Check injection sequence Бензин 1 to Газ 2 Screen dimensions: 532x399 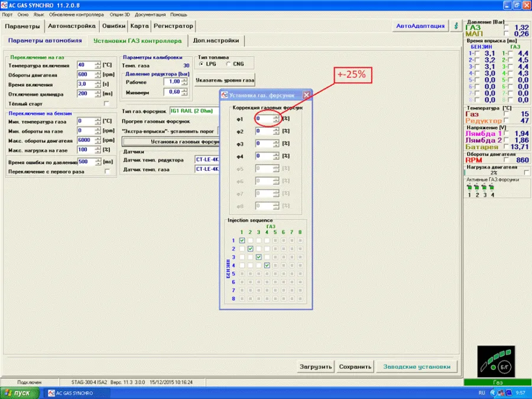[250, 240]
